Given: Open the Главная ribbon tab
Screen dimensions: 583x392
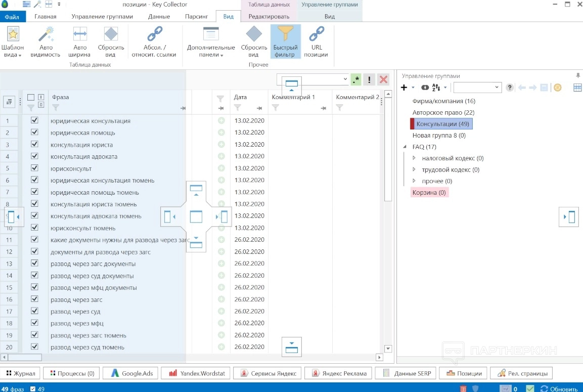Looking at the screenshot, I should 46,16.
